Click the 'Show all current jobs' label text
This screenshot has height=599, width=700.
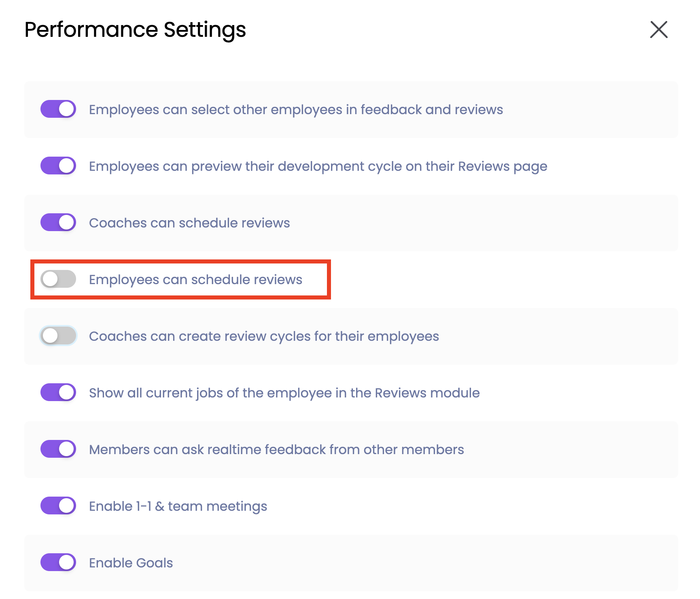(284, 393)
